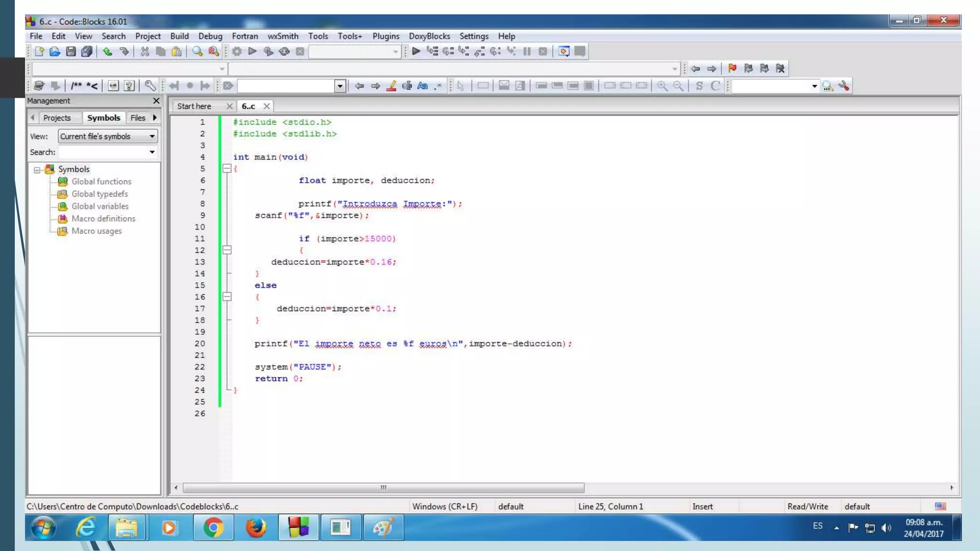This screenshot has height=551, width=980.
Task: Click the New file icon
Action: (39, 51)
